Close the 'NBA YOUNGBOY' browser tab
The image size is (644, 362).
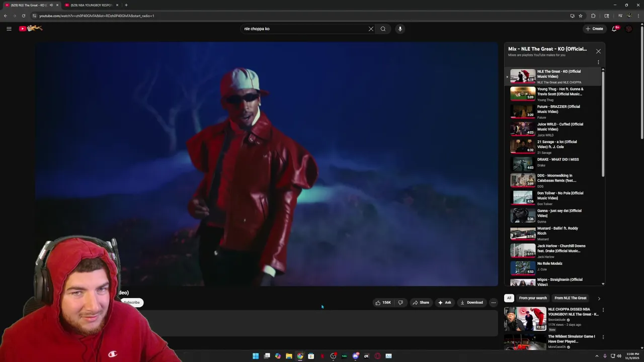[x=117, y=5]
